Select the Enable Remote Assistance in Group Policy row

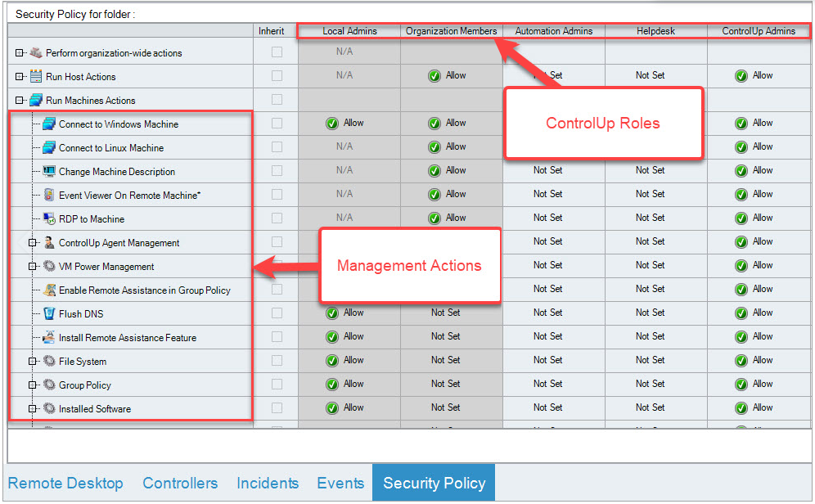pos(145,290)
